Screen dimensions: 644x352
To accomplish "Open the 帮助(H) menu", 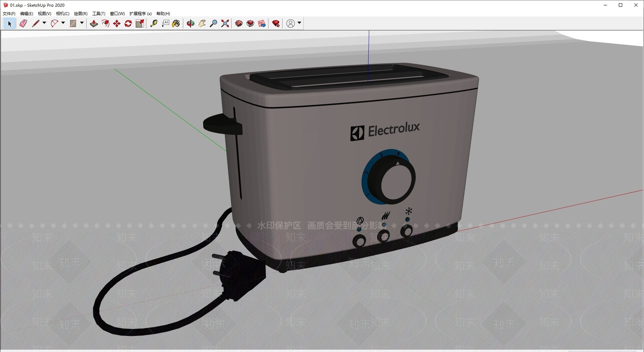I will 163,14.
